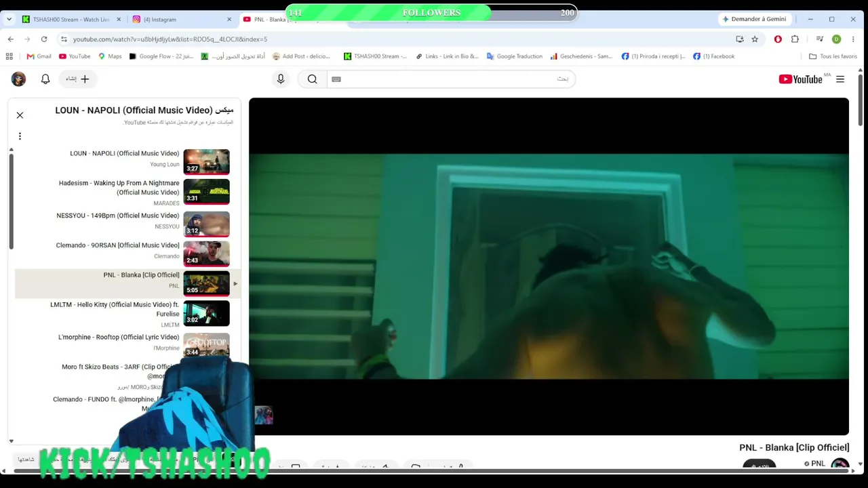Open the YouTube hamburger guide menu
Image resolution: width=868 pixels, height=488 pixels.
[x=840, y=79]
